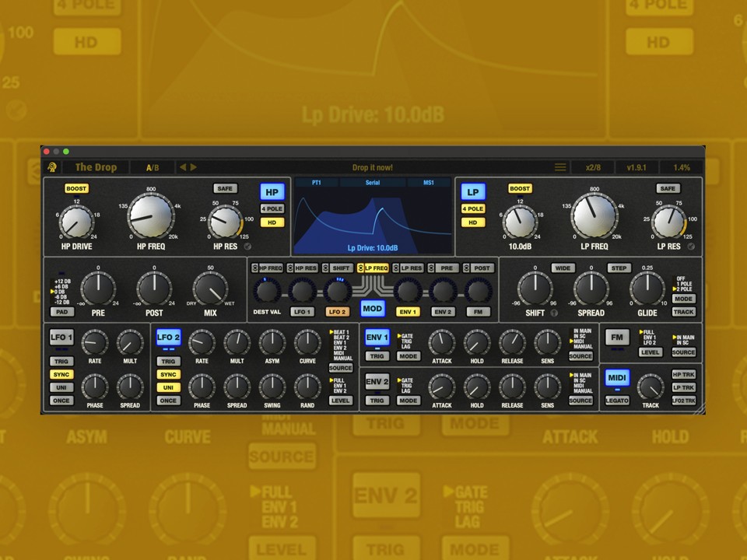Click the central MOD button
Image resolution: width=747 pixels, height=560 pixels.
(x=373, y=309)
